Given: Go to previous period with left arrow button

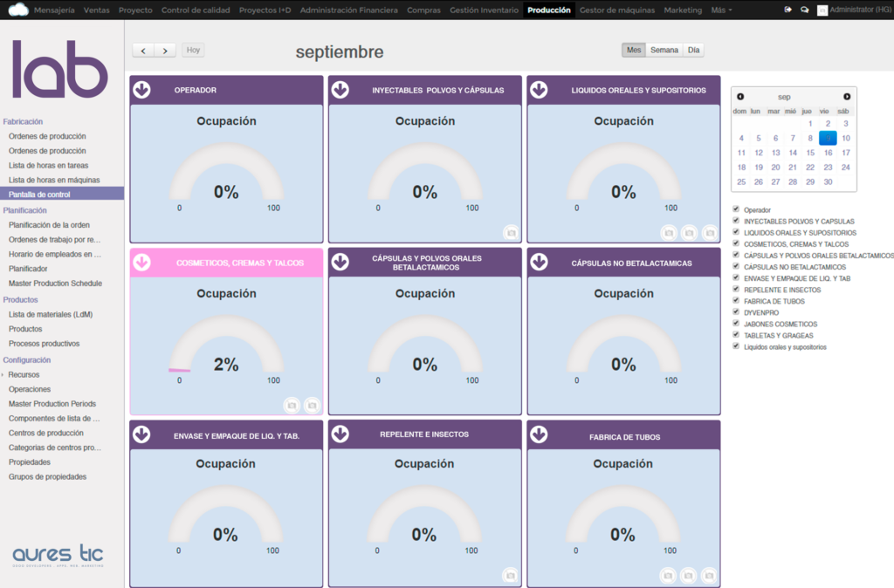Looking at the screenshot, I should point(143,51).
